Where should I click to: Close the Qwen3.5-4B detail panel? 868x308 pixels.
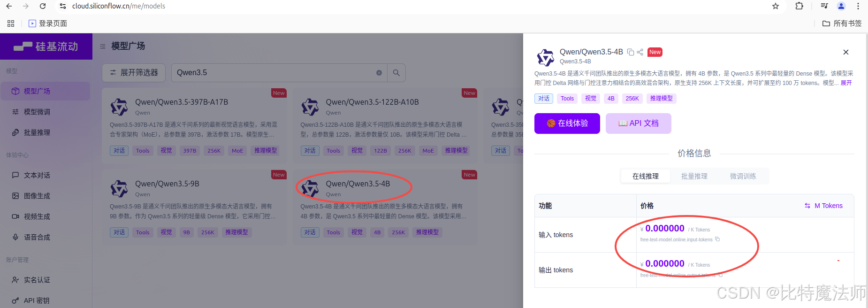(846, 52)
